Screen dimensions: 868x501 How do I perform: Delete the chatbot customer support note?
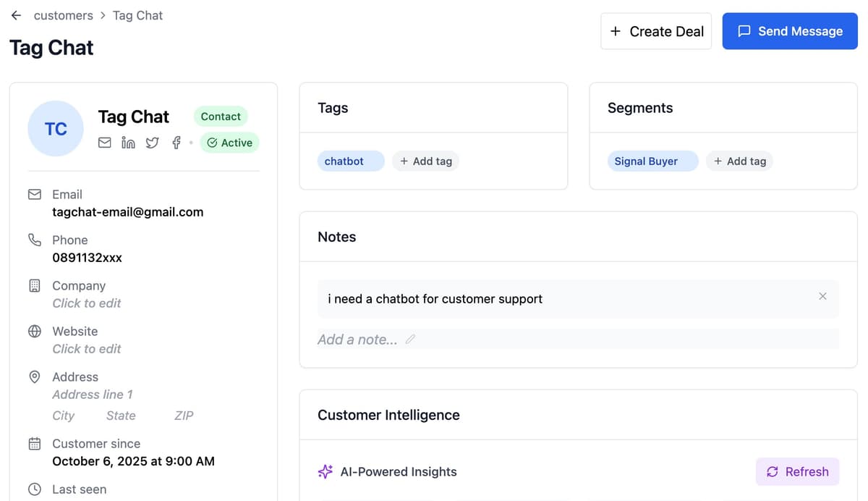coord(822,296)
